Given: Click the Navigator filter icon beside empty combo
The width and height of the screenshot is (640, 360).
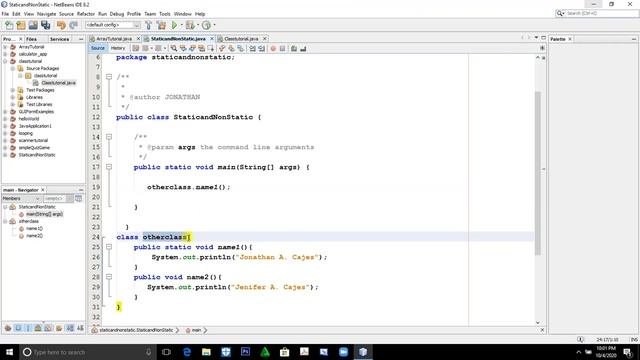Looking at the screenshot, I should [78, 198].
